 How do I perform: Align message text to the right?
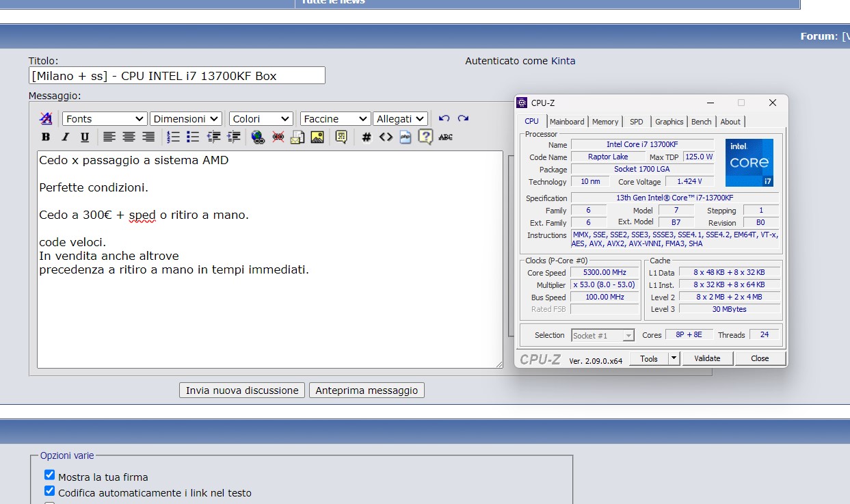(x=148, y=137)
